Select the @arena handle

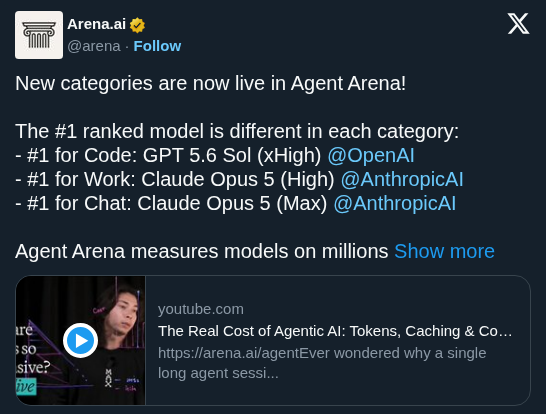(94, 46)
